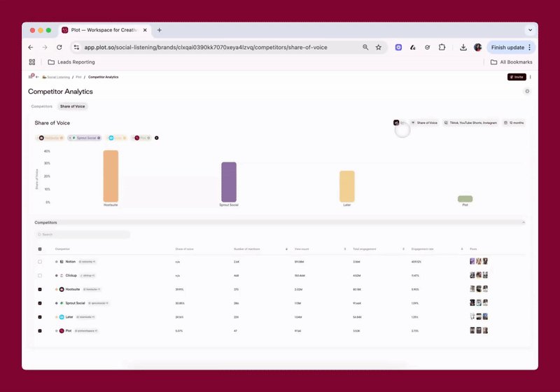Open the tab list chevron at browser top right
This screenshot has width=560, height=392.
[531, 30]
